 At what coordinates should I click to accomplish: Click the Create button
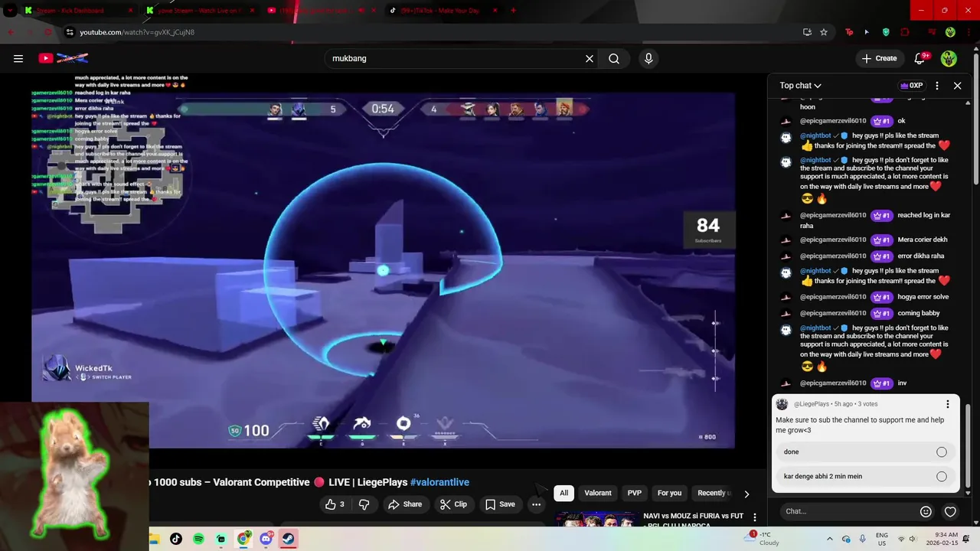pos(879,58)
